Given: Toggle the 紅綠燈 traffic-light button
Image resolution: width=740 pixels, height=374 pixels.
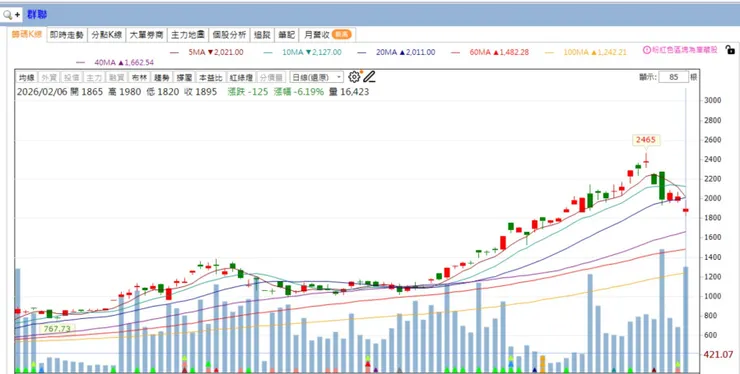Looking at the screenshot, I should pyautogui.click(x=241, y=77).
